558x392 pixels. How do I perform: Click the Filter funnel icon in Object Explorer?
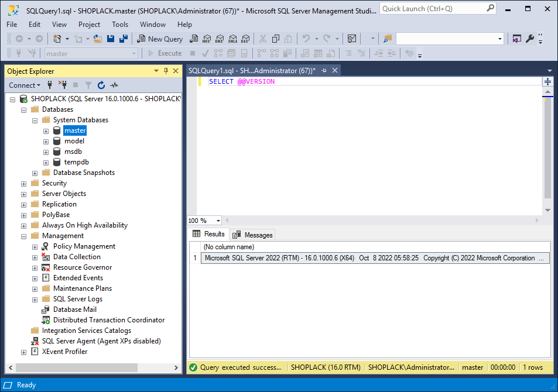pos(88,85)
